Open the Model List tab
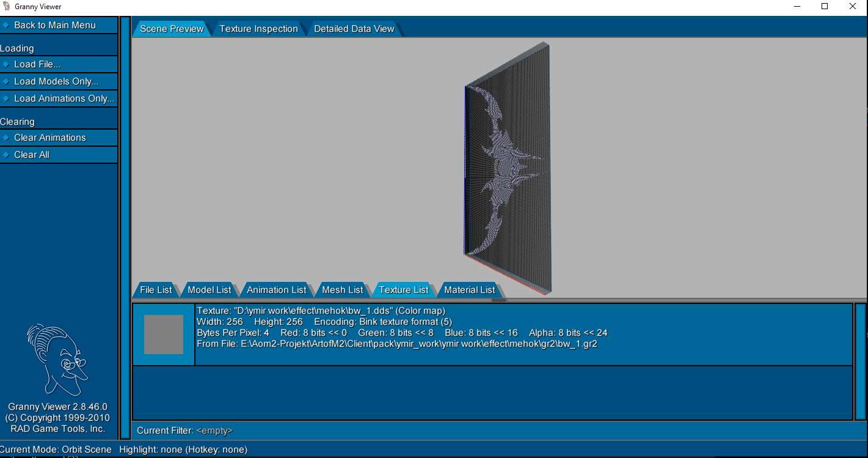 click(210, 290)
